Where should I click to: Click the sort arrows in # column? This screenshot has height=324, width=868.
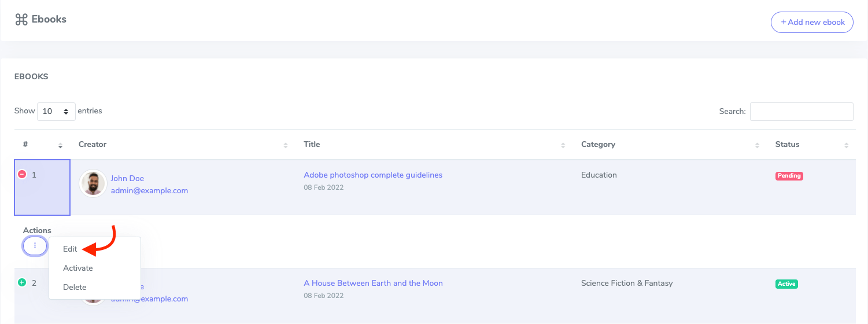(60, 145)
